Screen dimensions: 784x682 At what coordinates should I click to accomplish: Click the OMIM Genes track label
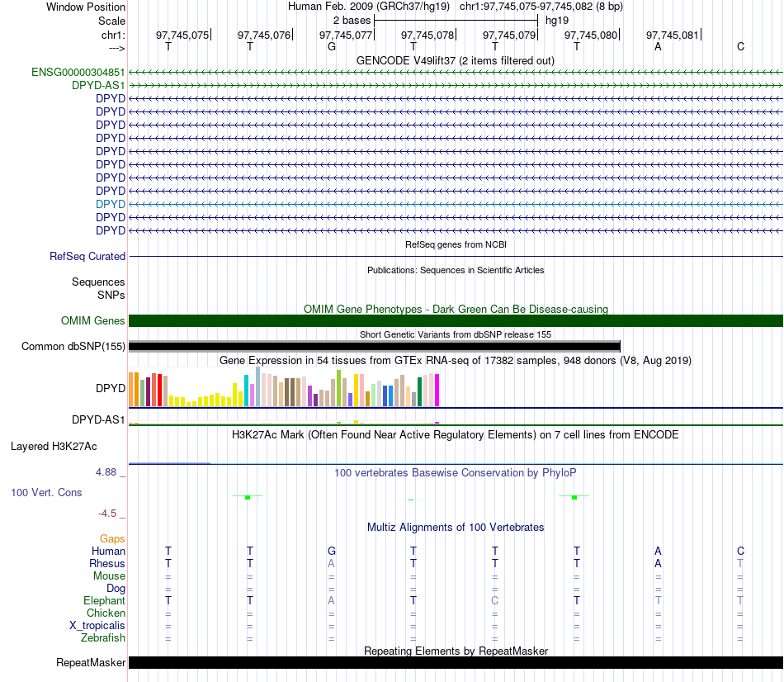92,320
